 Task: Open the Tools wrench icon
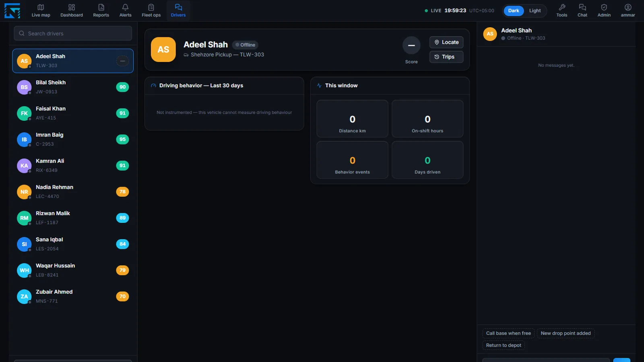(561, 11)
